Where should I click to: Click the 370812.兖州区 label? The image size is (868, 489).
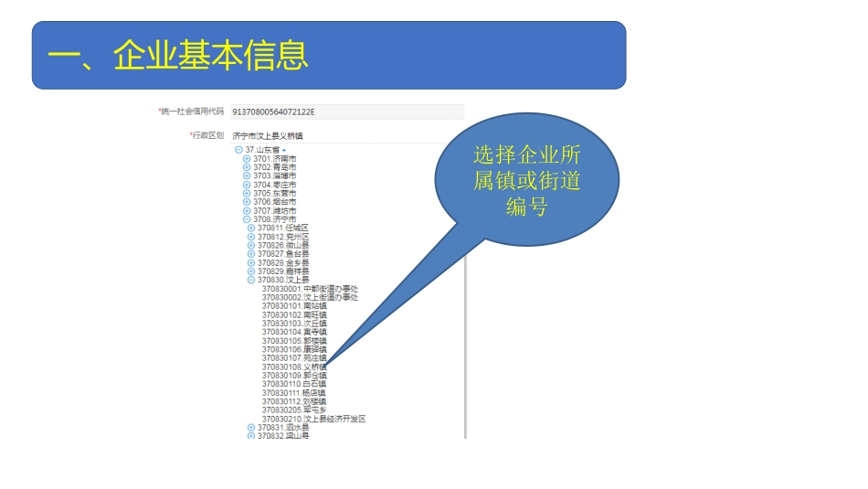click(x=283, y=237)
